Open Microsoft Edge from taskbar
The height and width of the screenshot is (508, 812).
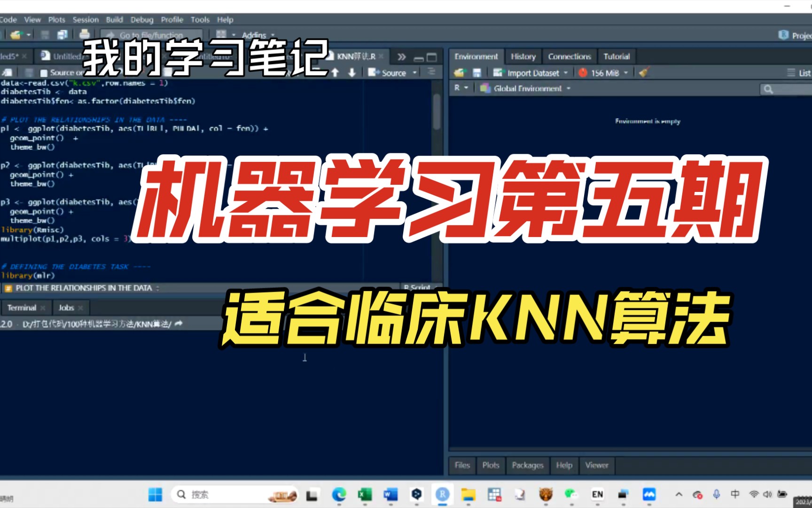pos(339,494)
